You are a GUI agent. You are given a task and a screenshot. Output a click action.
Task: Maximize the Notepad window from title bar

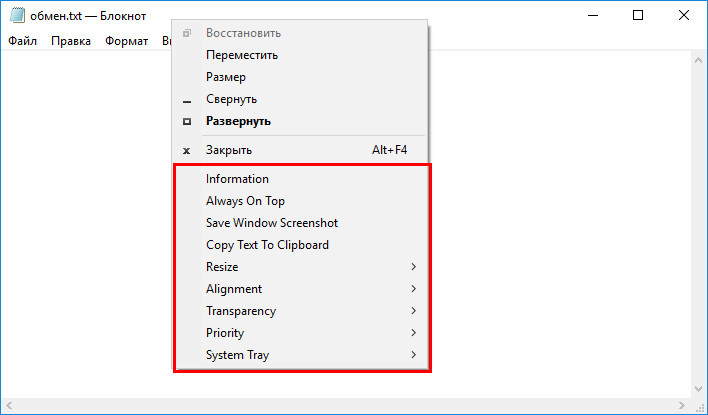[638, 16]
